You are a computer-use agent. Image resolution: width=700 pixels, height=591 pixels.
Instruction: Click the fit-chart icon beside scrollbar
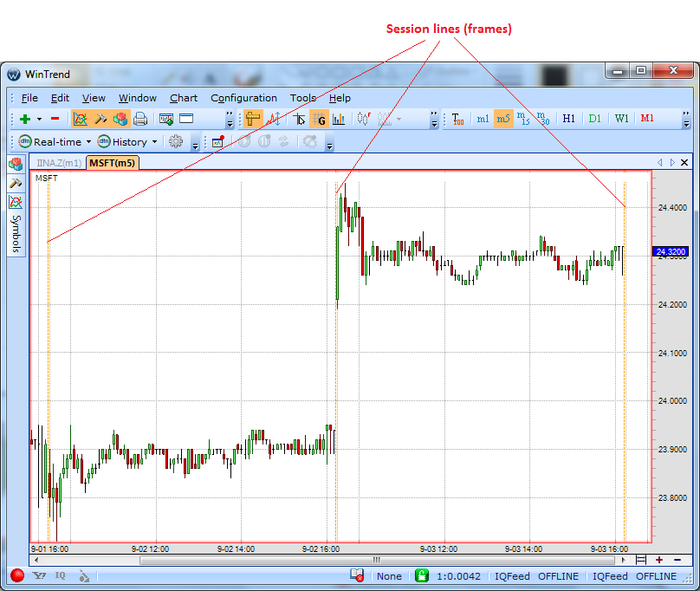coord(641,560)
